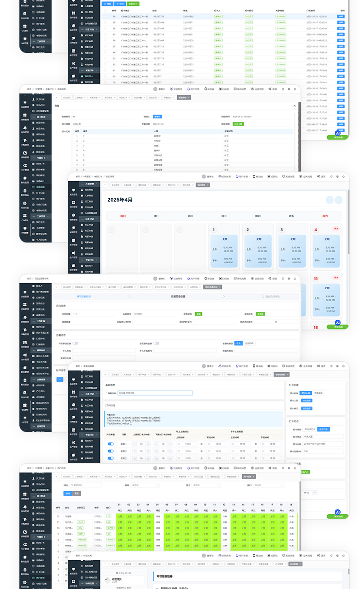Switch to the 设置签章位置 step

pyautogui.click(x=179, y=296)
